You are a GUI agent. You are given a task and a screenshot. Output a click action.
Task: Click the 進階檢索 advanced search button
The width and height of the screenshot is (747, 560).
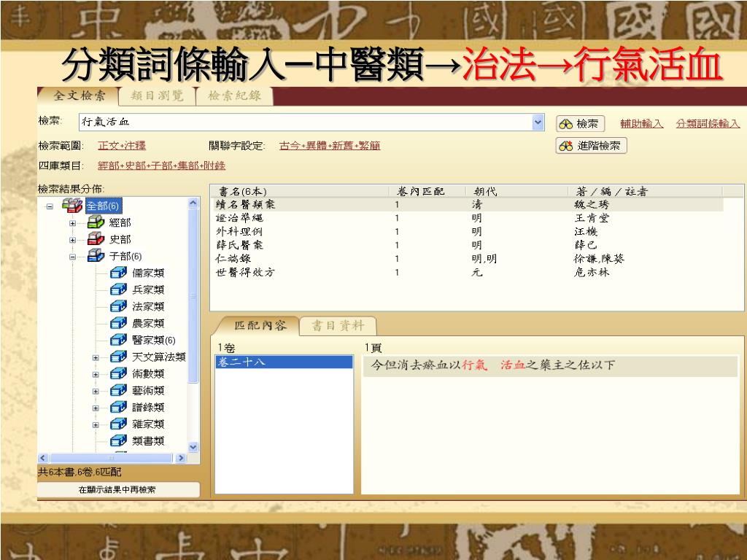pyautogui.click(x=591, y=146)
